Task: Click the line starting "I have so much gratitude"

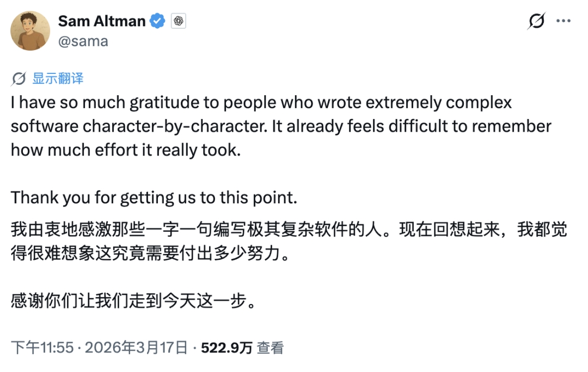Action: pos(261,103)
